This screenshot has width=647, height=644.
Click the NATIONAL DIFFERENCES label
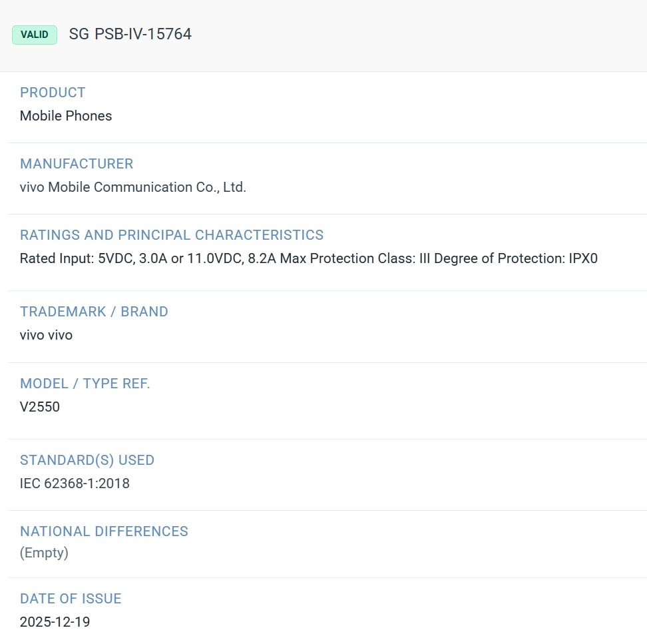[x=104, y=531]
